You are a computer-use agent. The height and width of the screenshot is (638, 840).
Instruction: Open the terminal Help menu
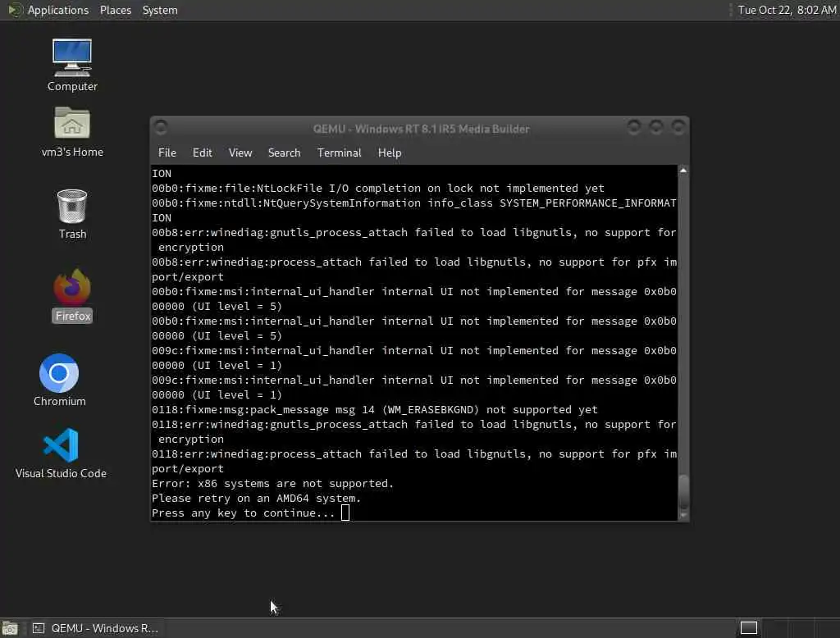tap(390, 153)
